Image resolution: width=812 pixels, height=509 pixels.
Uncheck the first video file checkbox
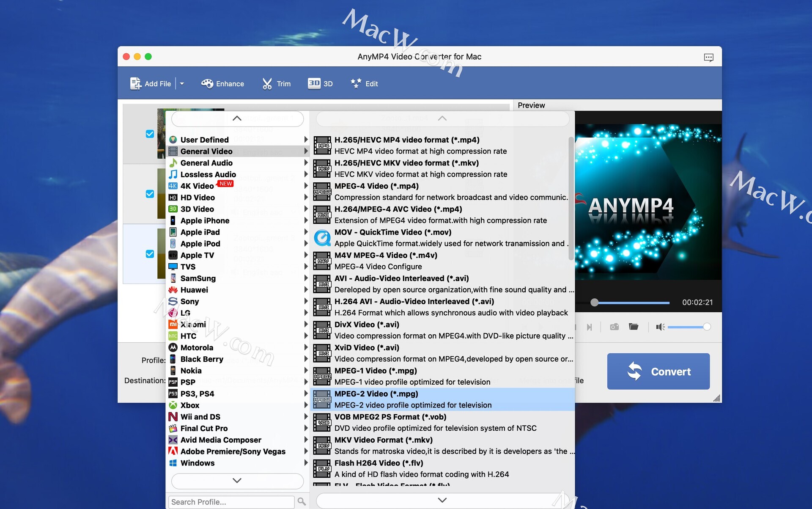(x=150, y=134)
